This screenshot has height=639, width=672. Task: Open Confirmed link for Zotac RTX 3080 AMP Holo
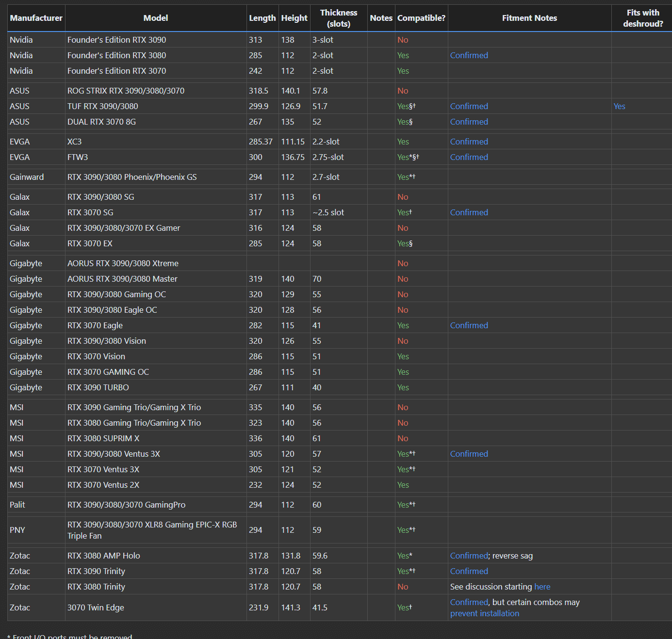[x=469, y=556]
